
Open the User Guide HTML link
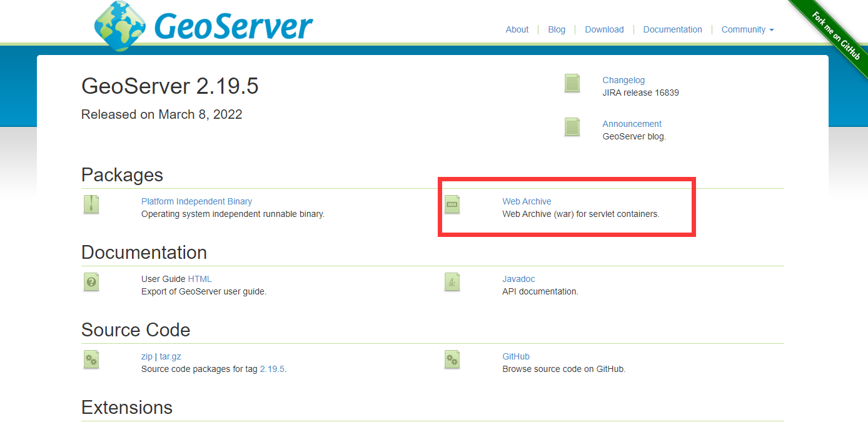(199, 279)
